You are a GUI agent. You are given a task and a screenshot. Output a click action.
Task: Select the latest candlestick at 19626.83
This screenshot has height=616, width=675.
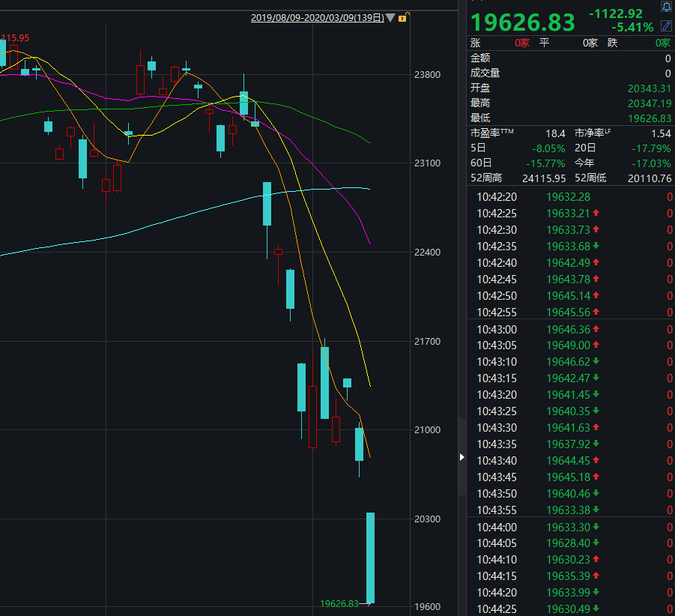tap(370, 558)
